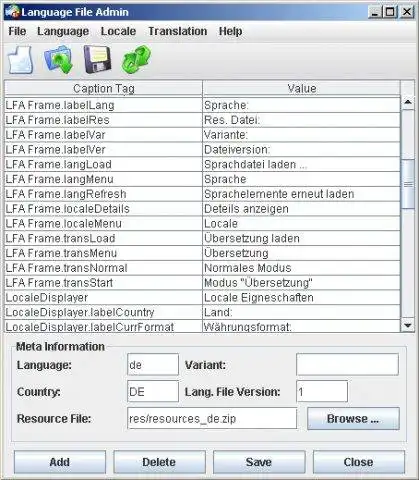Click the value cell 'Res. Datei:'

point(301,120)
